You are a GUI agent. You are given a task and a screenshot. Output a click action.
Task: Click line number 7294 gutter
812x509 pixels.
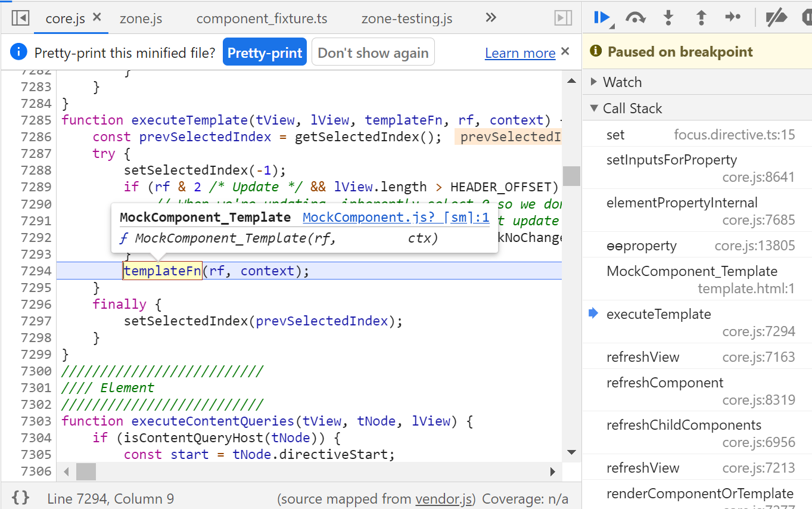tap(36, 271)
